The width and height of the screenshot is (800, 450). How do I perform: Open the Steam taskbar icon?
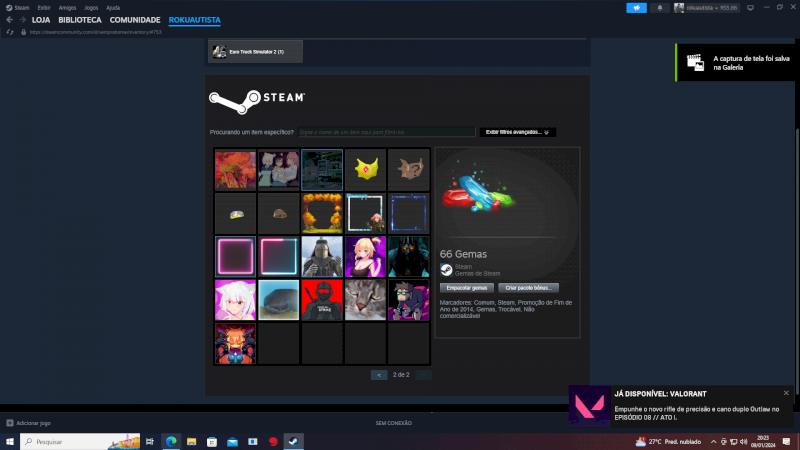coord(293,441)
